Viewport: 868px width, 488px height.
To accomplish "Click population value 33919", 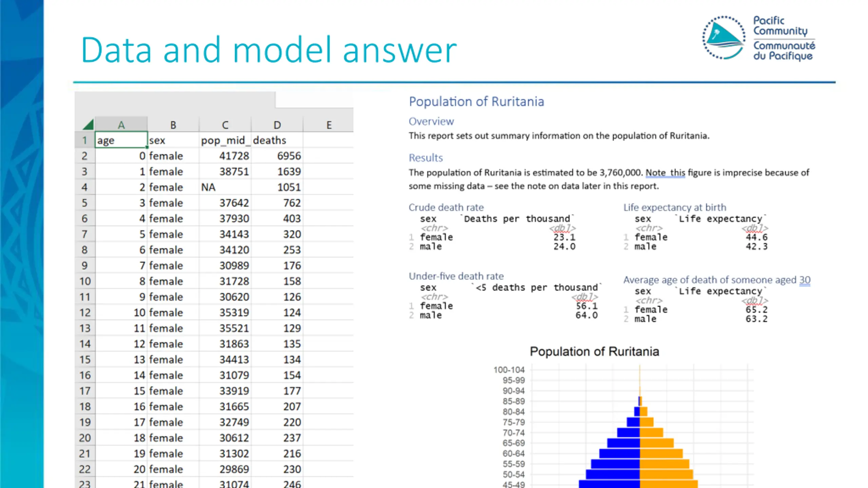I will pyautogui.click(x=234, y=391).
